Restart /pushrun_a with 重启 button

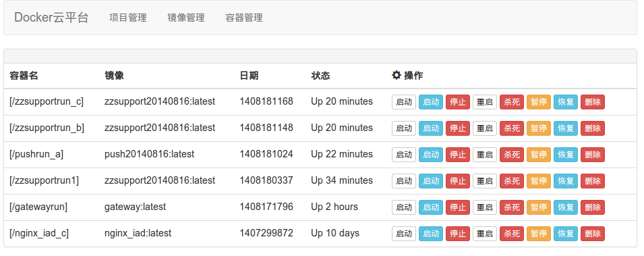click(485, 155)
